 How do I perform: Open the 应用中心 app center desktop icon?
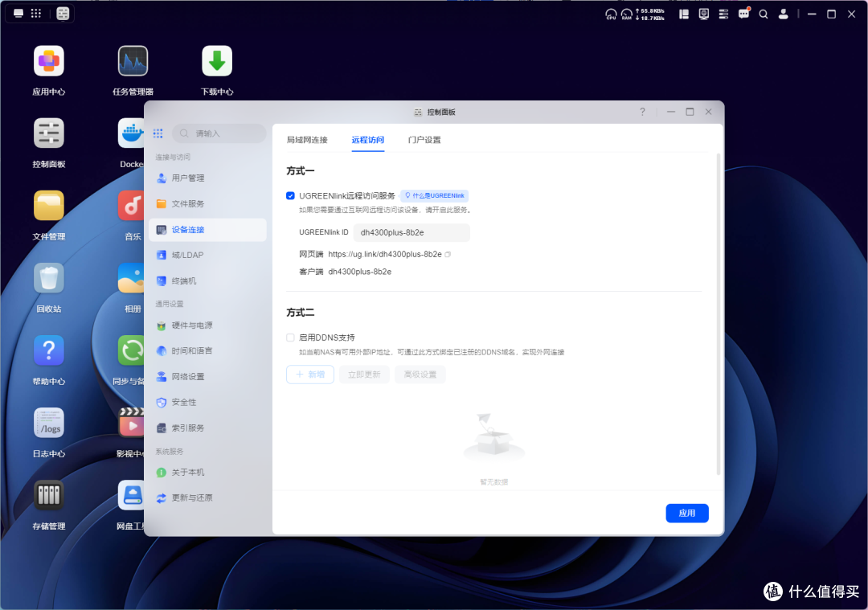49,61
